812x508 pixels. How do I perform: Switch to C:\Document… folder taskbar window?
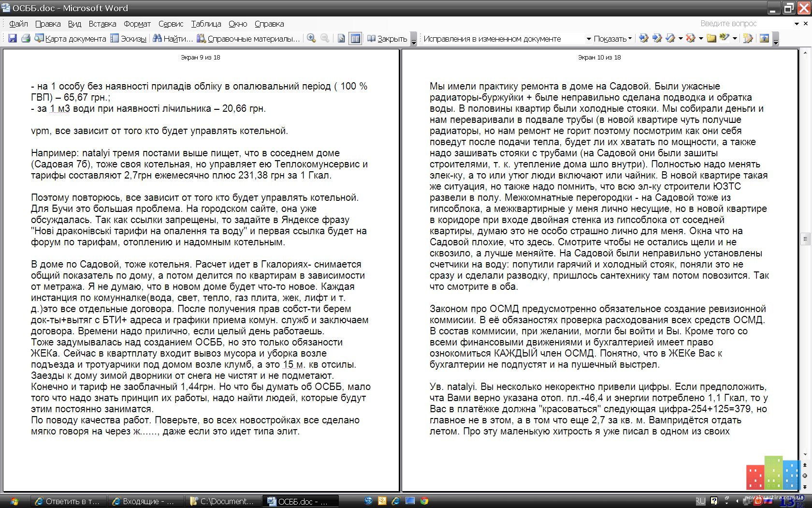click(223, 501)
